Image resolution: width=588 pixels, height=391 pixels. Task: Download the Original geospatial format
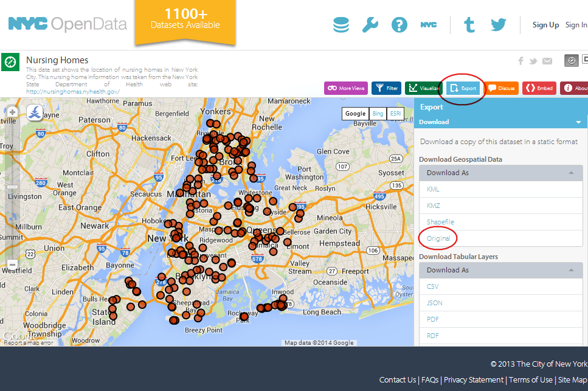(x=438, y=238)
